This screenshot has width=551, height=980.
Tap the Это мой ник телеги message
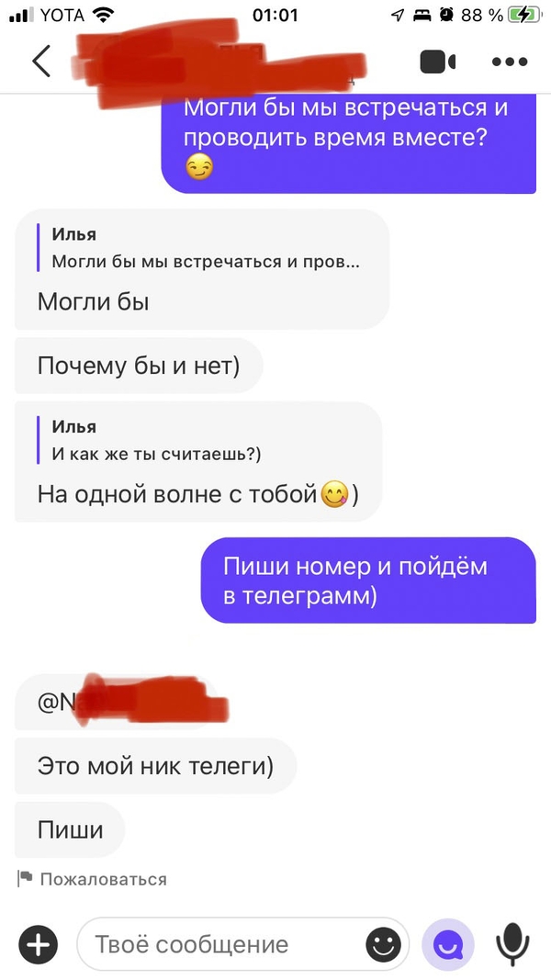(x=155, y=766)
